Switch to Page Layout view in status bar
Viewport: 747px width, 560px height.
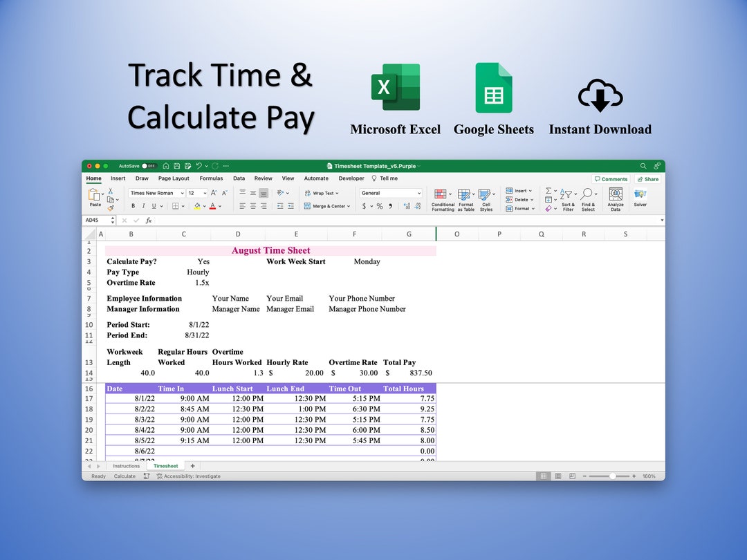click(558, 476)
